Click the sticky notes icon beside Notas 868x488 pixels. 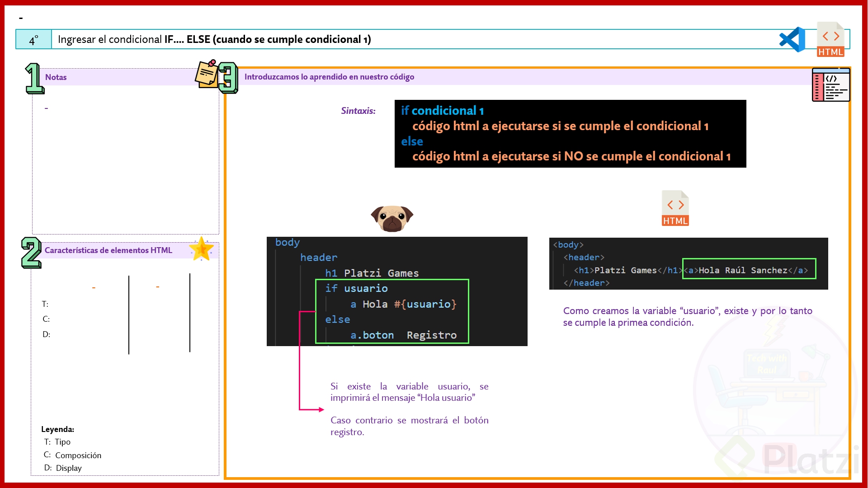tap(207, 74)
